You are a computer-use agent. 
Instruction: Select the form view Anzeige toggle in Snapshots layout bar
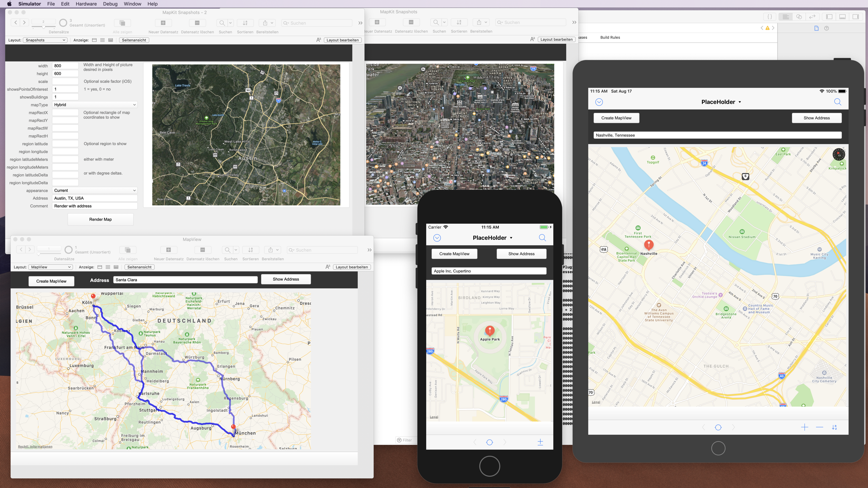tap(94, 40)
